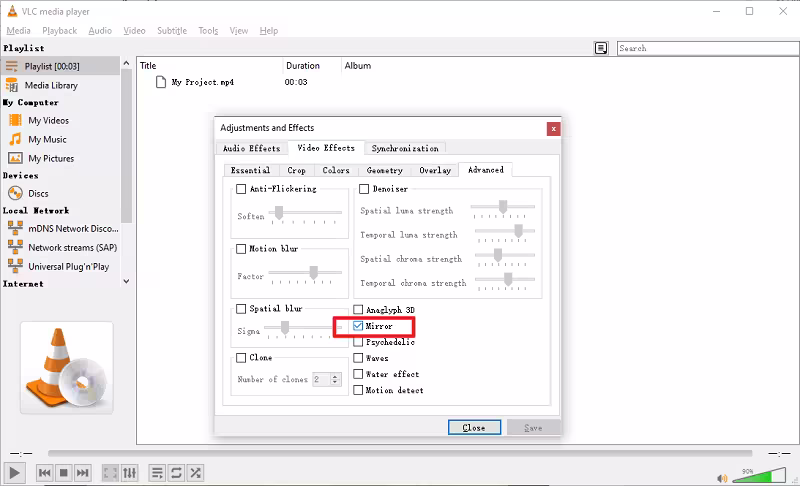Jump to previous media in playlist
800x486 pixels.
click(44, 473)
